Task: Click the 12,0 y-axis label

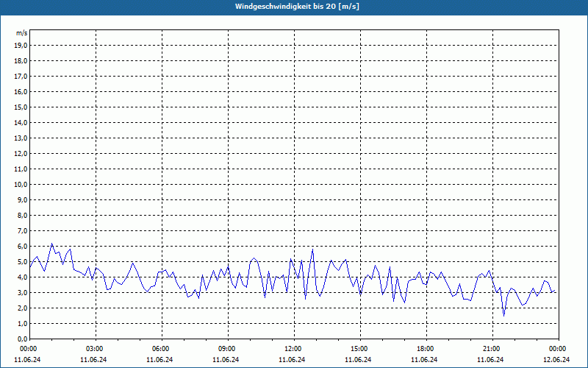Action: point(21,154)
